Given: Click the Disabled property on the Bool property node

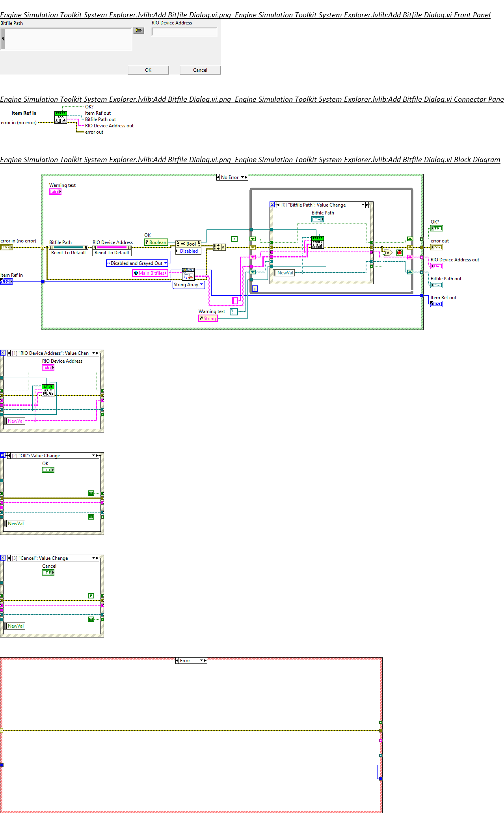Looking at the screenshot, I should [x=189, y=251].
